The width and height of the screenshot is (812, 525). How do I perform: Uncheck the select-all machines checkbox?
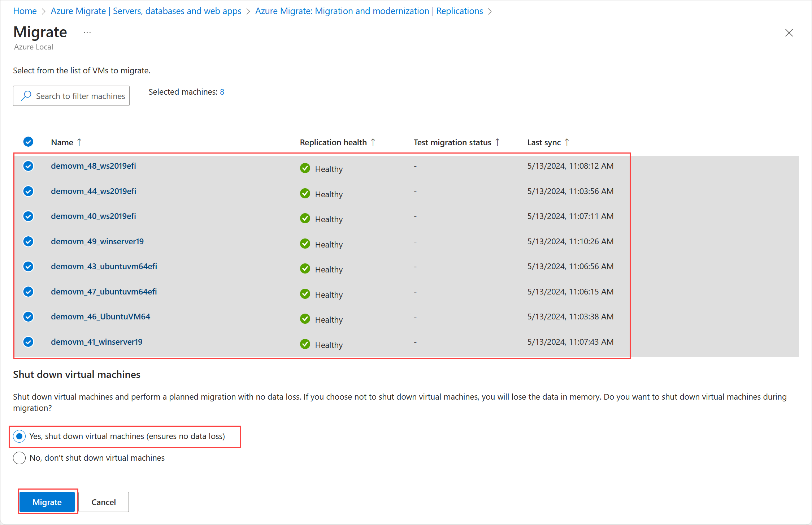point(28,142)
